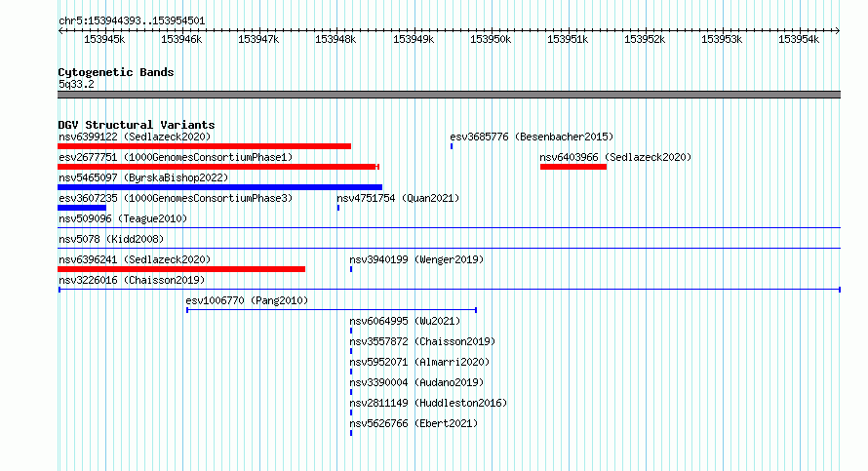Select the short blue bar under esv3607235
The image size is (868, 471).
click(82, 208)
